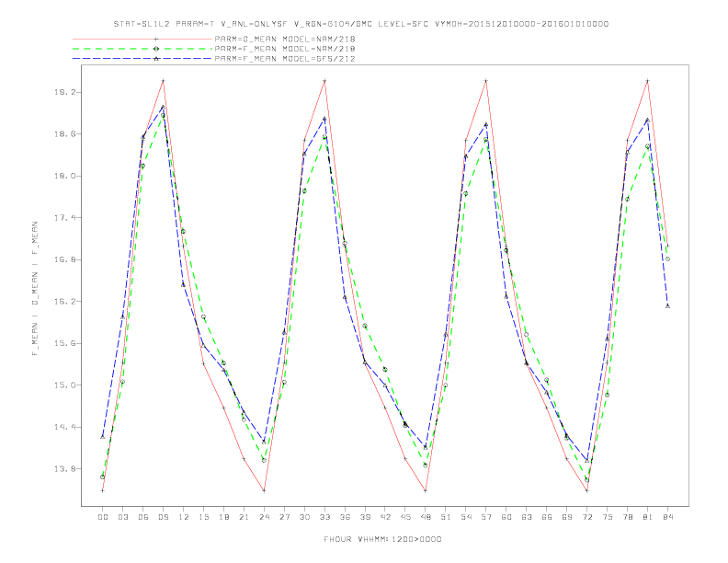This screenshot has height=563, width=728.
Task: Click x-axis forecast hour label 60
Action: pos(506,517)
